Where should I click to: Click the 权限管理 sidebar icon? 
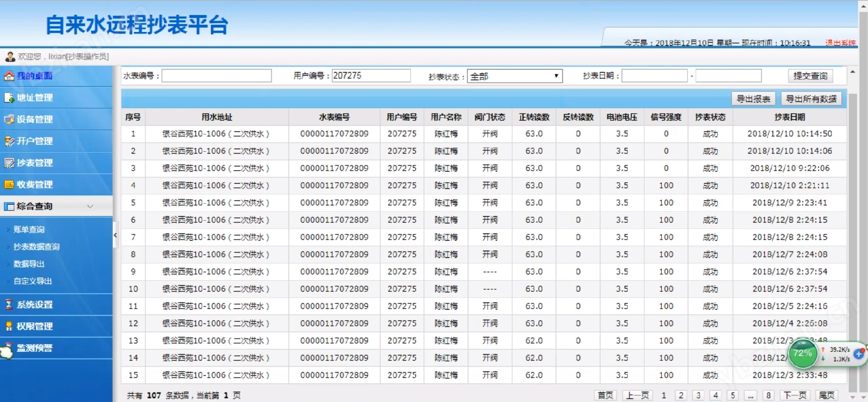tap(9, 326)
